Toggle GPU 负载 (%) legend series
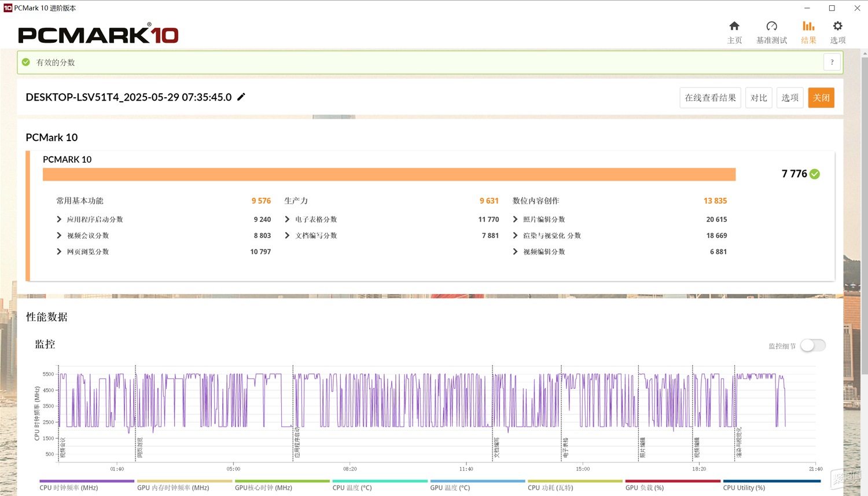868x496 pixels. 673,485
